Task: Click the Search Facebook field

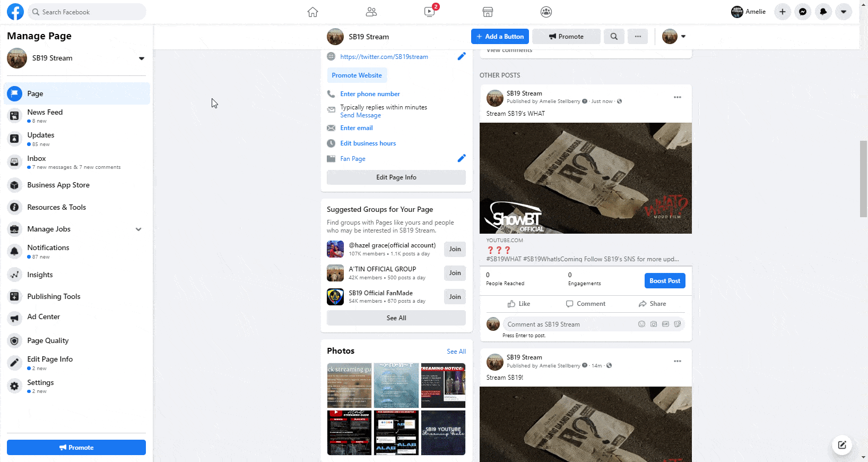Action: pyautogui.click(x=87, y=12)
